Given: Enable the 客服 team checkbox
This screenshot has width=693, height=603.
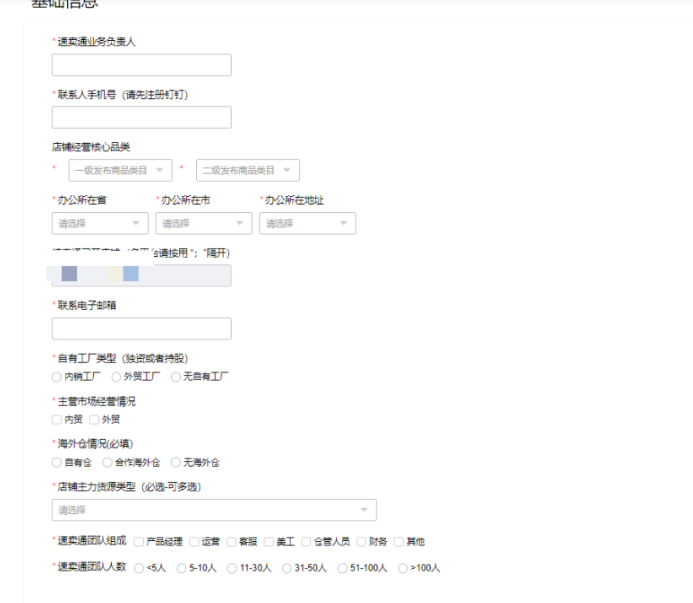Looking at the screenshot, I should tap(232, 542).
